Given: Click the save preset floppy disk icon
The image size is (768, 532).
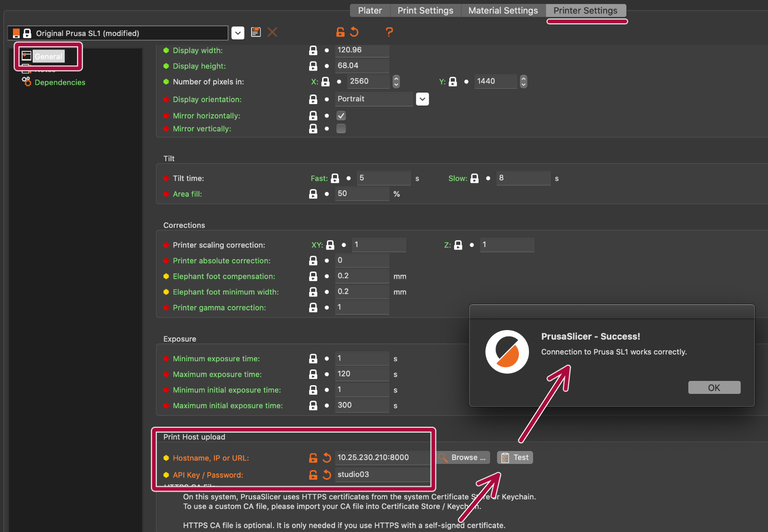Looking at the screenshot, I should (x=256, y=32).
